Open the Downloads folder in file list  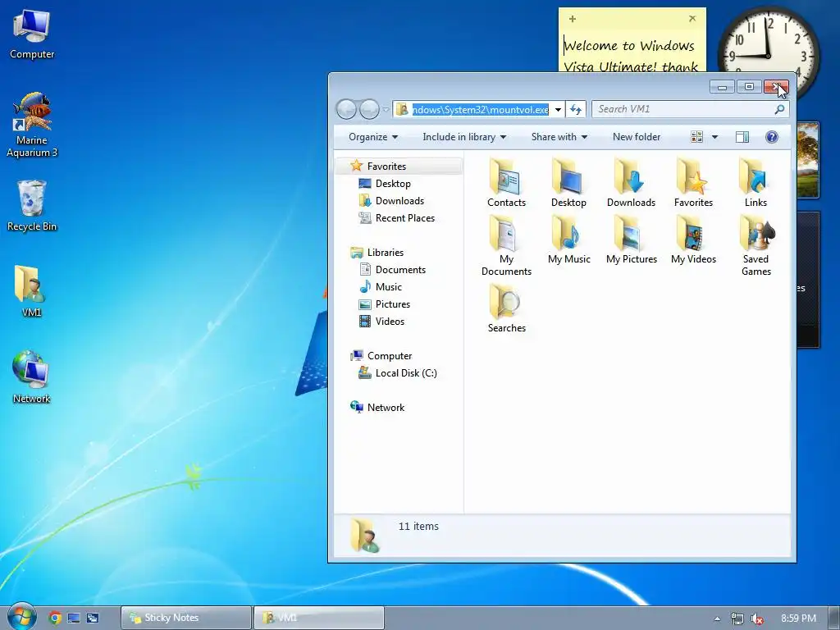click(x=631, y=183)
